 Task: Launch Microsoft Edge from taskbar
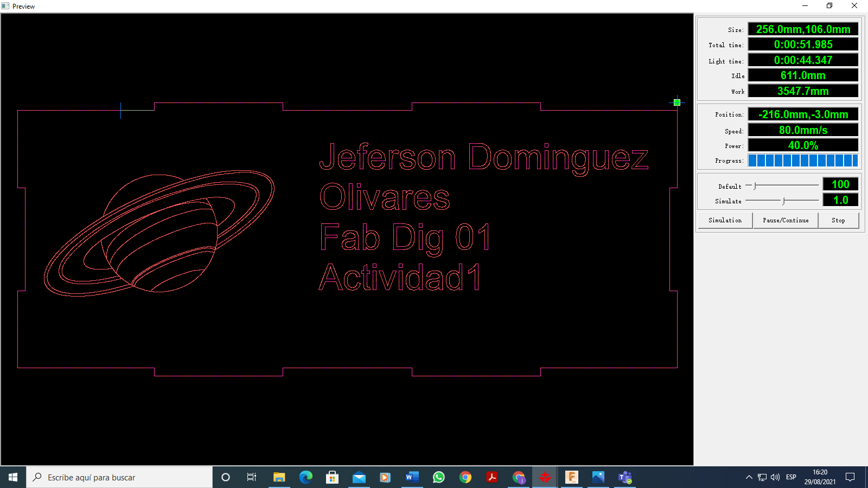pyautogui.click(x=306, y=477)
